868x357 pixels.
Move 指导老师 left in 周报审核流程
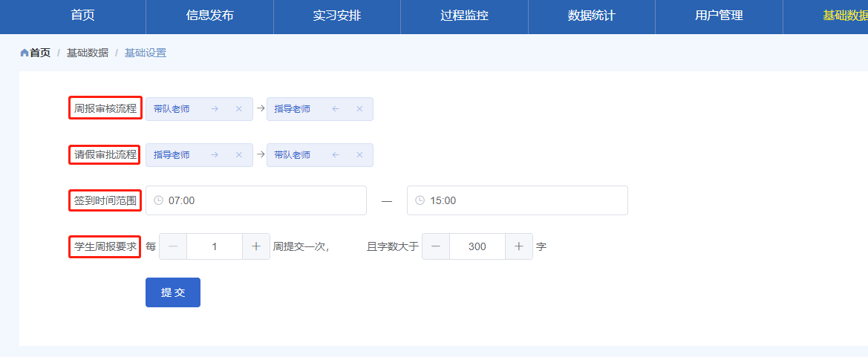coord(336,109)
